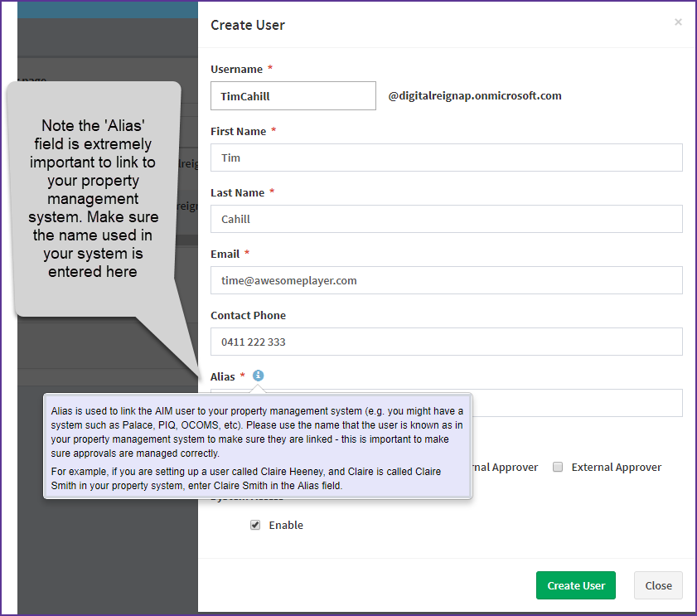Dismiss the Alias explanation tooltip popup
The image size is (697, 616).
pyautogui.click(x=258, y=445)
